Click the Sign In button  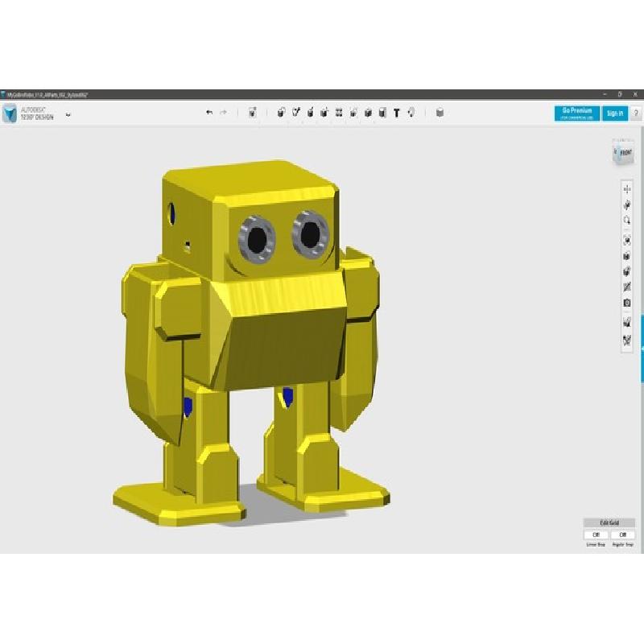pyautogui.click(x=615, y=114)
